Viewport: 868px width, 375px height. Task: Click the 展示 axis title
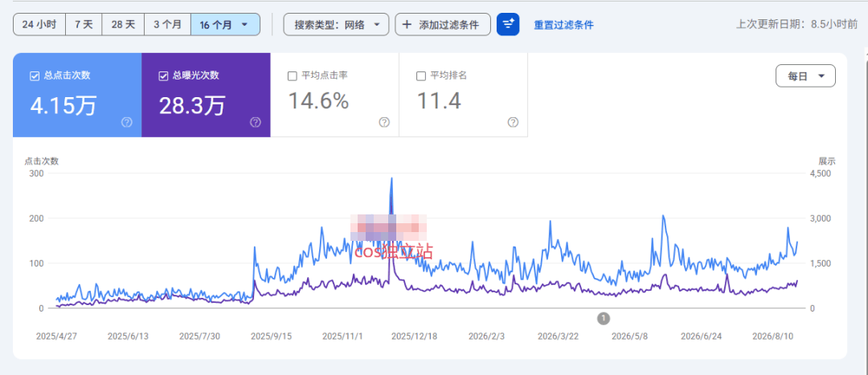point(827,161)
